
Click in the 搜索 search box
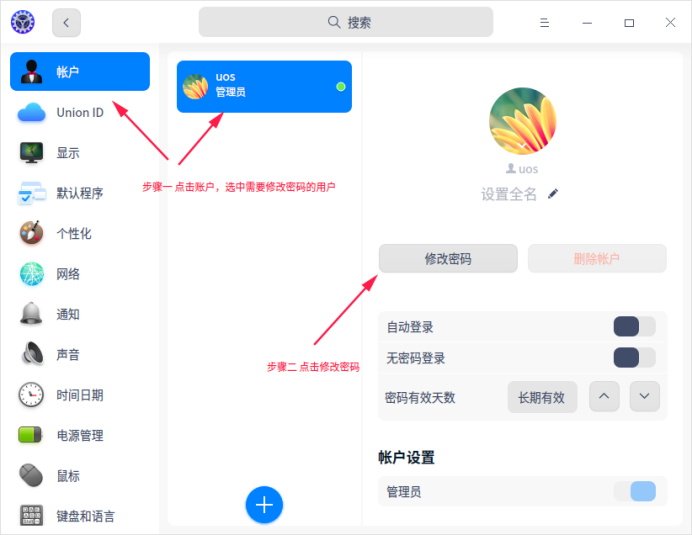pos(346,22)
